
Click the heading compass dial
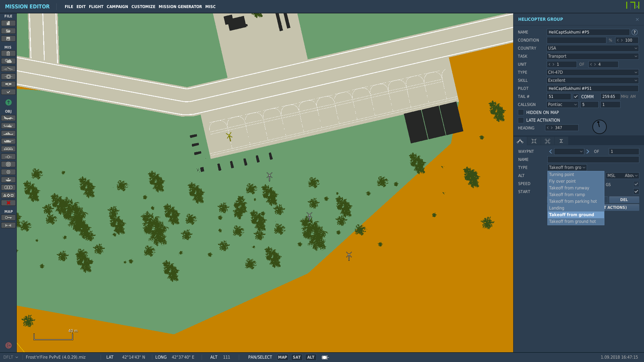pos(599,127)
